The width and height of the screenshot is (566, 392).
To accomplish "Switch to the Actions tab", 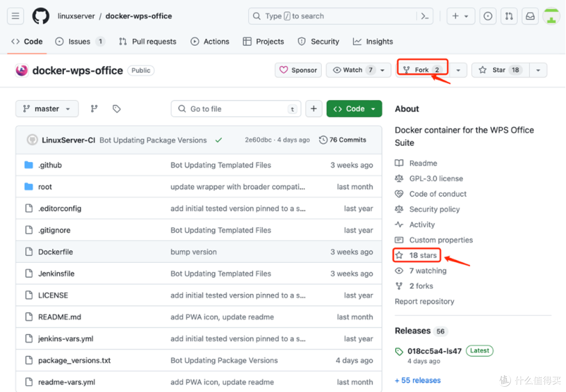I will click(x=210, y=41).
